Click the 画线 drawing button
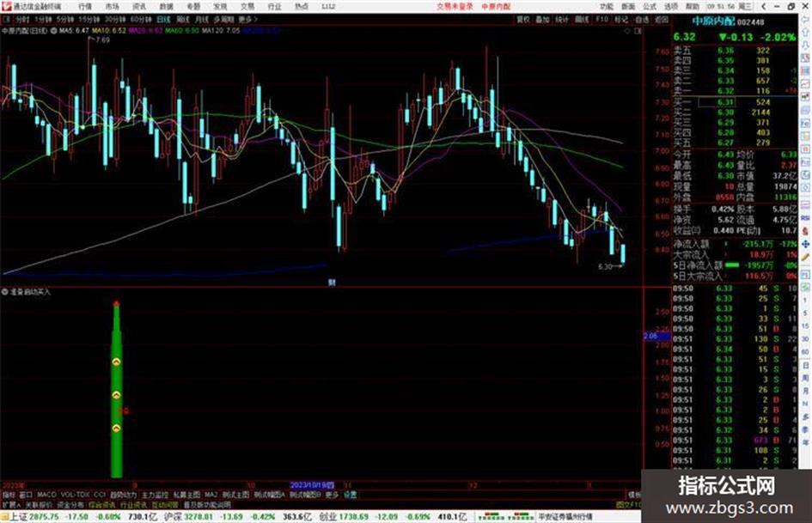 pyautogui.click(x=582, y=19)
